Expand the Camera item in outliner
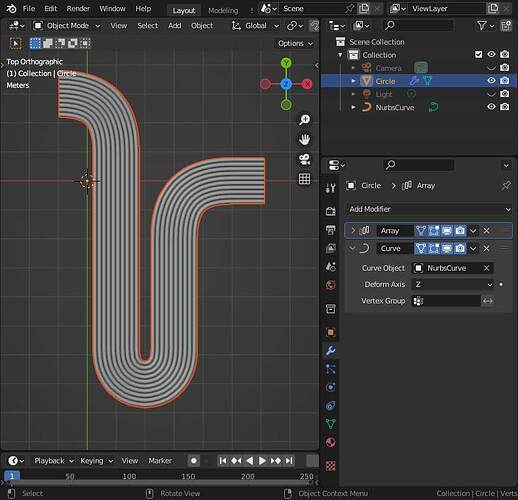This screenshot has height=500, width=518. click(353, 68)
